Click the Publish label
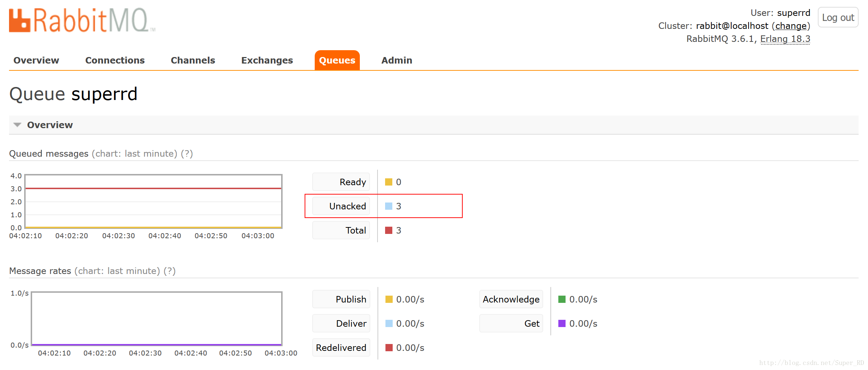The image size is (868, 370). tap(341, 299)
